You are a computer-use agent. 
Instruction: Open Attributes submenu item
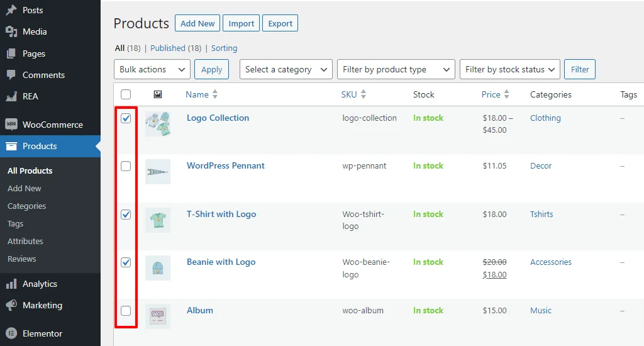[25, 241]
